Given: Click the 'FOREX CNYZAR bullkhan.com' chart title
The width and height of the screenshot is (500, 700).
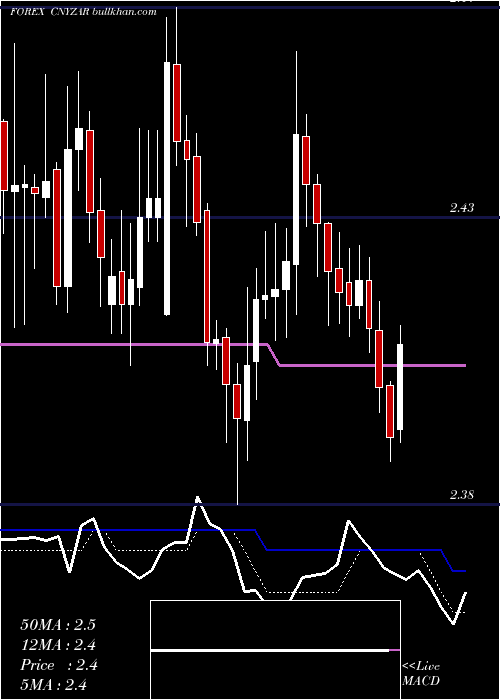Looking at the screenshot, I should pyautogui.click(x=83, y=12).
